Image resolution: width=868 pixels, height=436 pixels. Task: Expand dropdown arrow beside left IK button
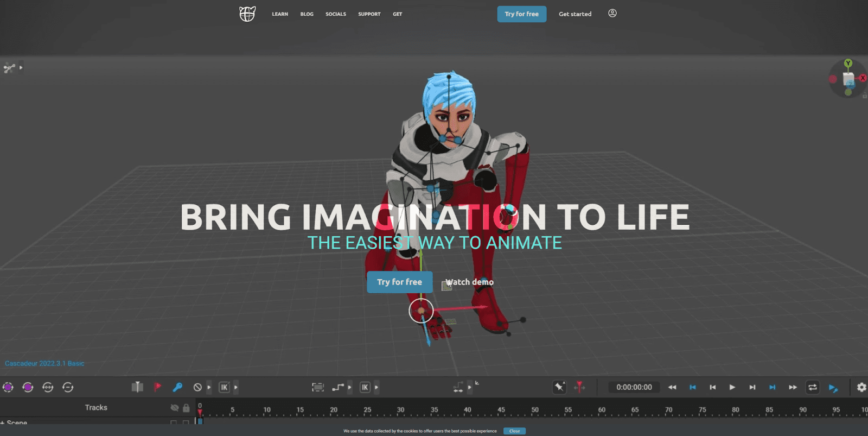[x=235, y=387]
